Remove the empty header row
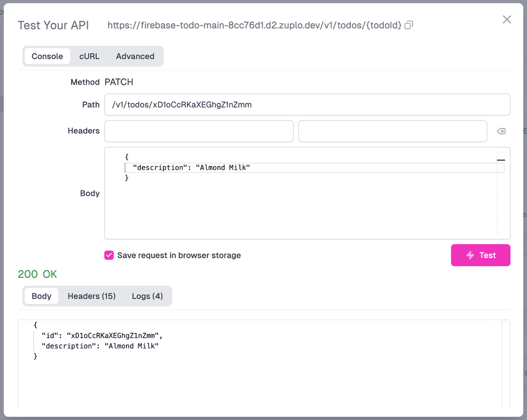The width and height of the screenshot is (527, 420). 501,131
